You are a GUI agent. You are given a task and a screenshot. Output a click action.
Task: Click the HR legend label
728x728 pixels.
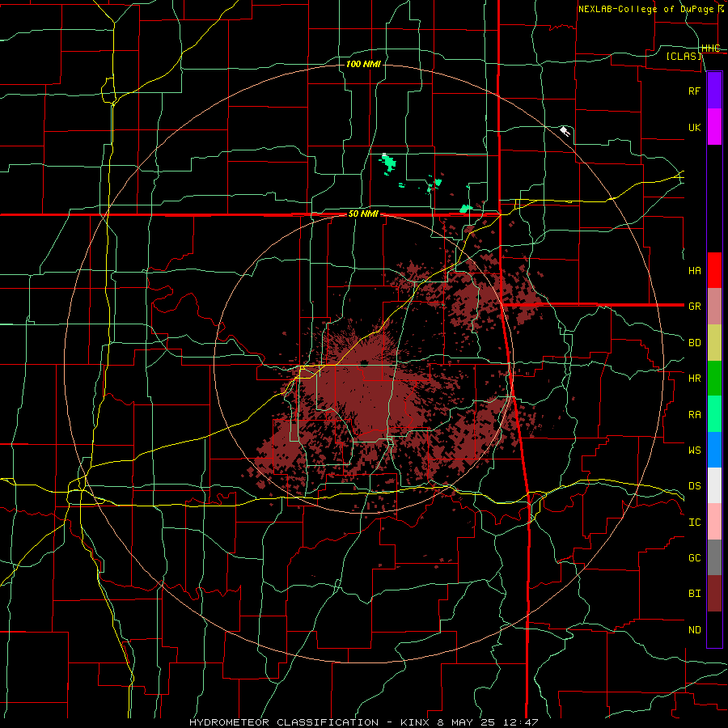pos(695,379)
